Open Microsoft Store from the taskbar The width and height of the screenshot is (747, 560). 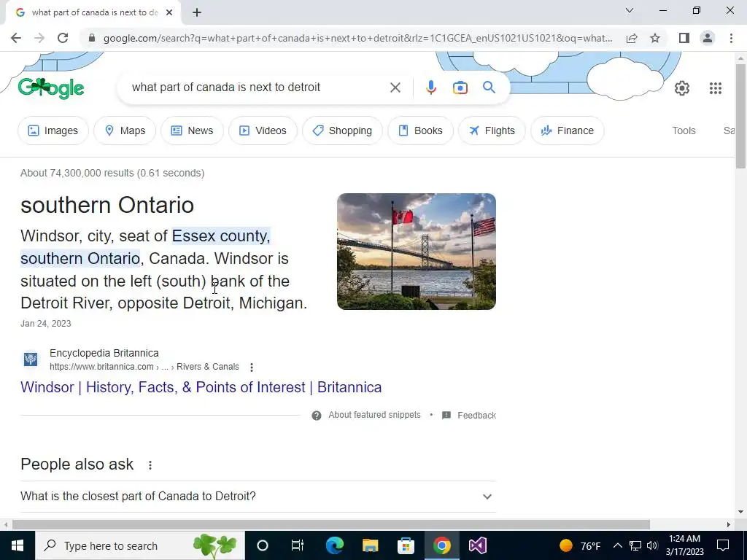(406, 545)
